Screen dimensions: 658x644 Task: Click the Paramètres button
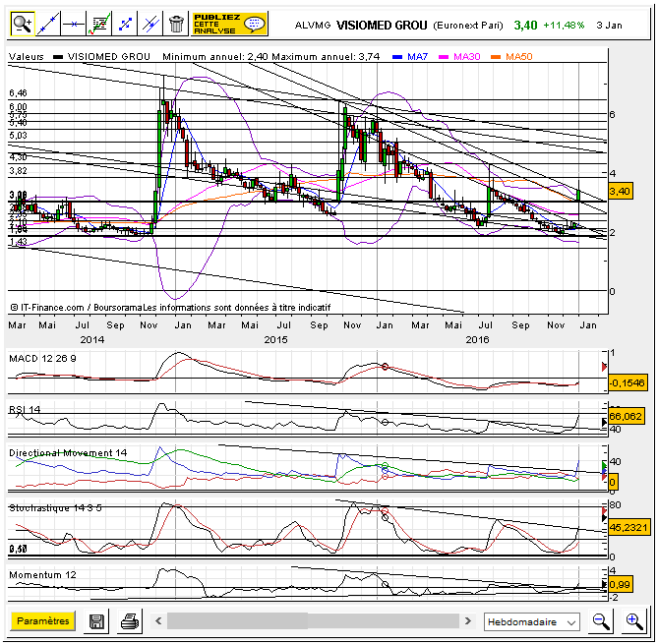(x=43, y=621)
